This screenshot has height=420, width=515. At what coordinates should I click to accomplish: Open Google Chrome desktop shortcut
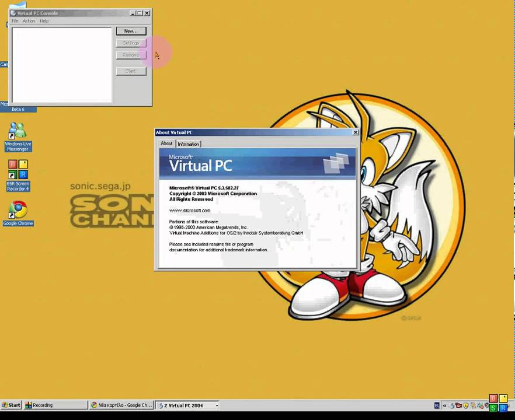(x=18, y=213)
